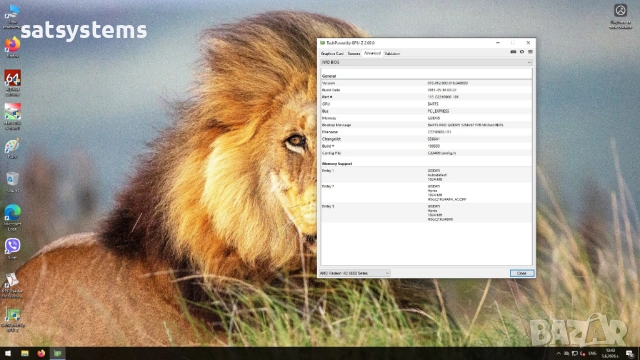Open the notification center icon in tray
Image resolution: width=640 pixels, height=360 pixels.
630,353
